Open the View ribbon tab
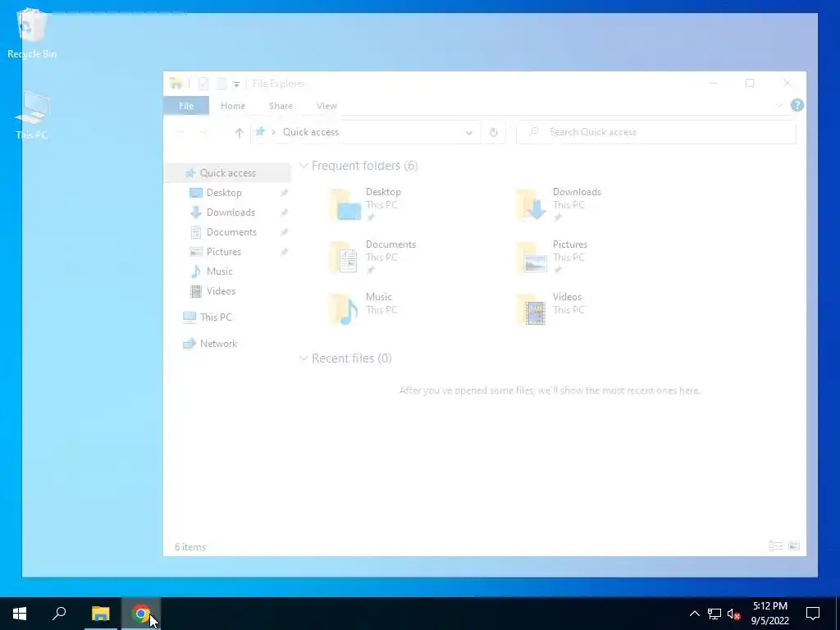The width and height of the screenshot is (840, 630). (326, 106)
